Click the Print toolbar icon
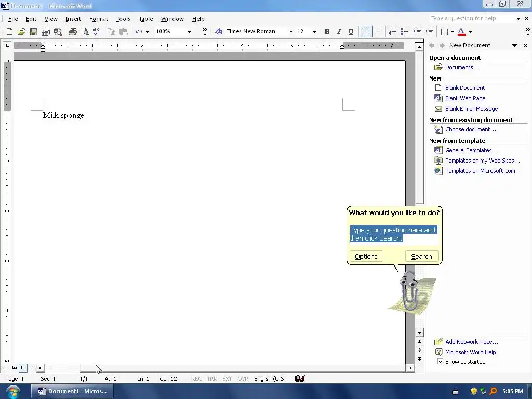 pos(73,32)
